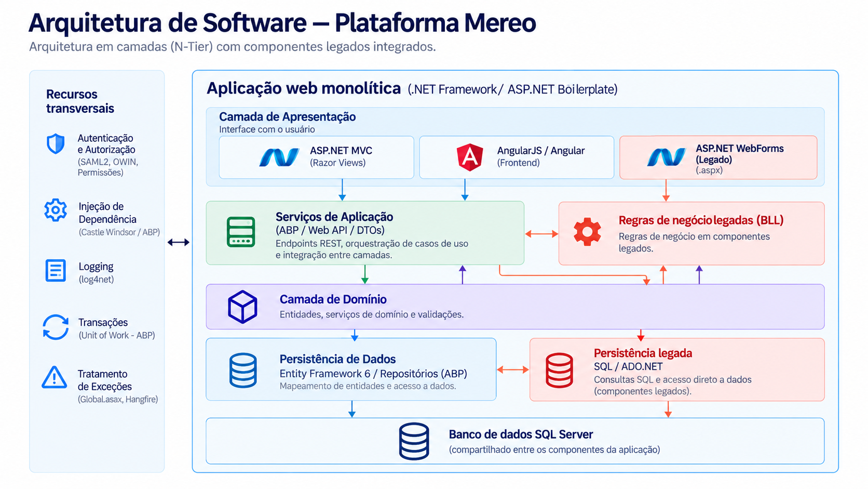The image size is (868, 489).
Task: Click the warning triangle icon for Tratamento de Exceções
Action: coord(55,377)
